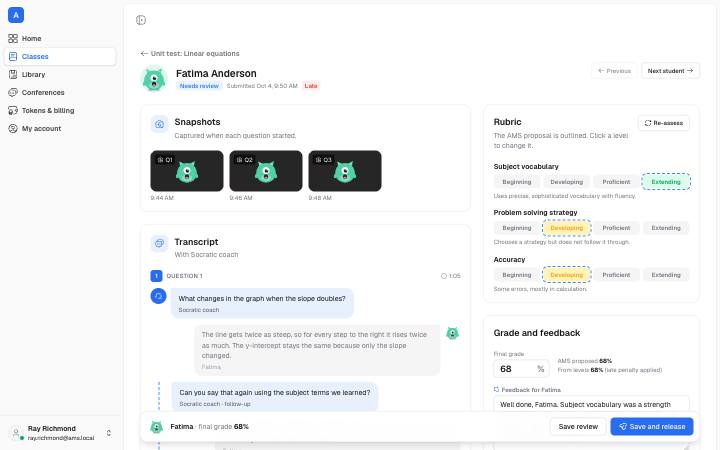Click the Snapshots camera icon
The image size is (720, 450).
(159, 124)
